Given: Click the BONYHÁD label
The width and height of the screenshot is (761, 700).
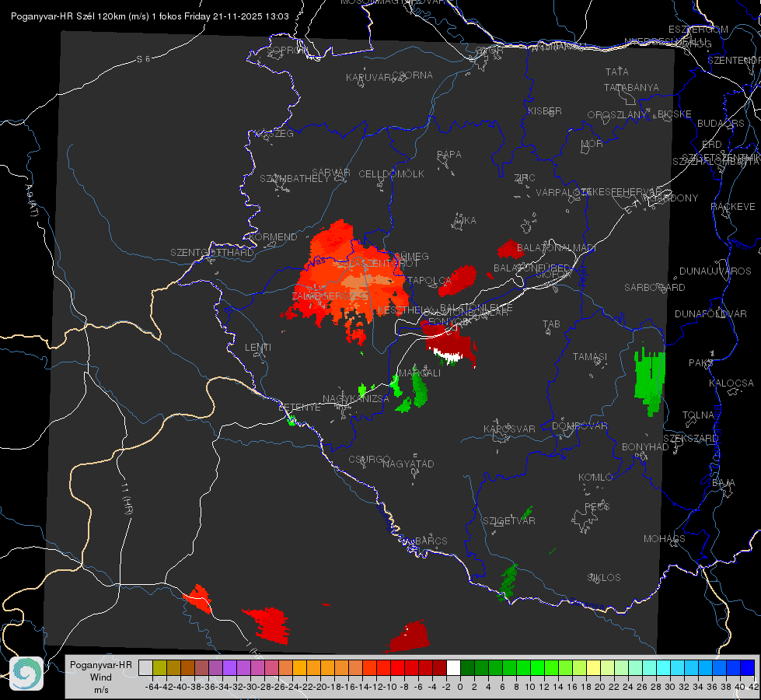Looking at the screenshot, I should click(645, 447).
